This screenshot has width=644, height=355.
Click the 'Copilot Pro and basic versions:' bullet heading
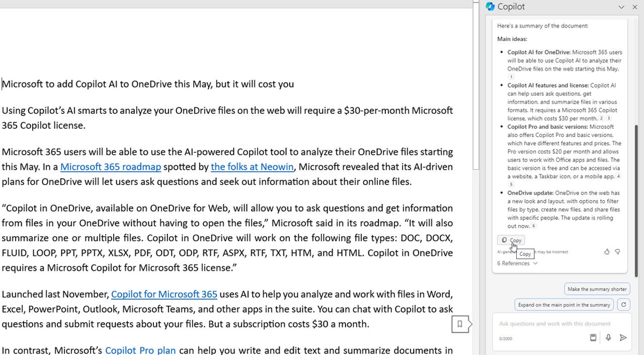547,127
